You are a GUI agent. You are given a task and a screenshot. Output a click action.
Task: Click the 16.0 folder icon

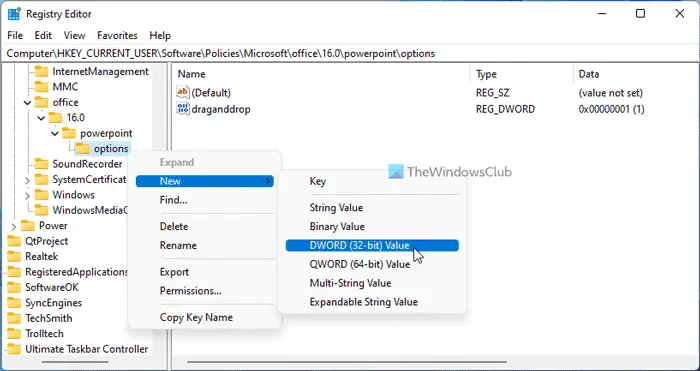tap(55, 118)
